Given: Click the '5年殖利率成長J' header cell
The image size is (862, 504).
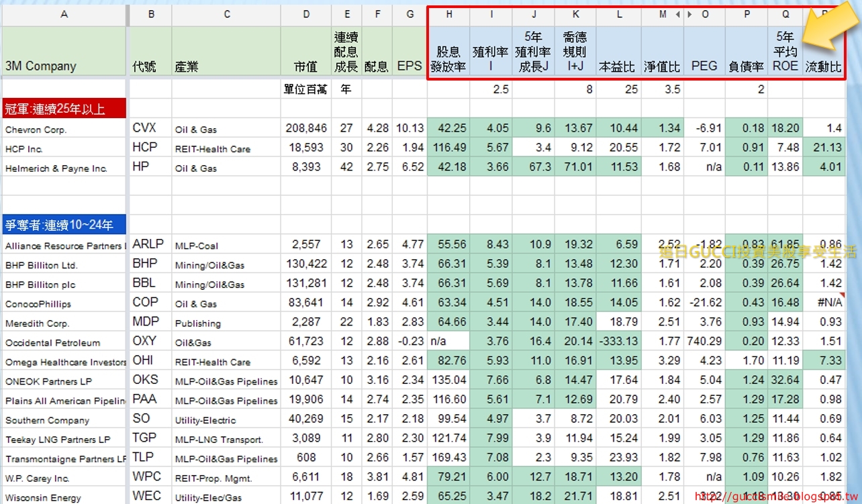Looking at the screenshot, I should [x=533, y=51].
